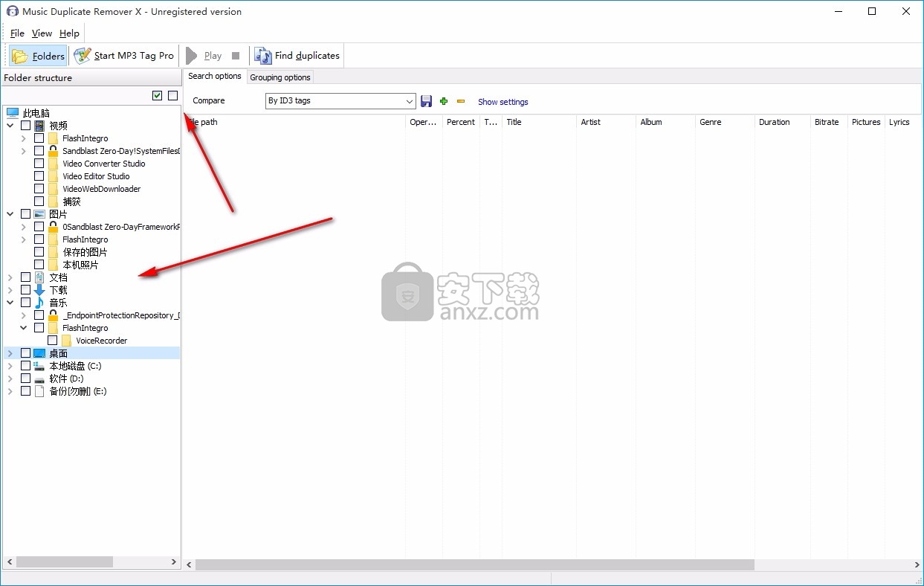Check the 本机照片 checkbox
Screen dimensions: 924x586
[x=39, y=265]
